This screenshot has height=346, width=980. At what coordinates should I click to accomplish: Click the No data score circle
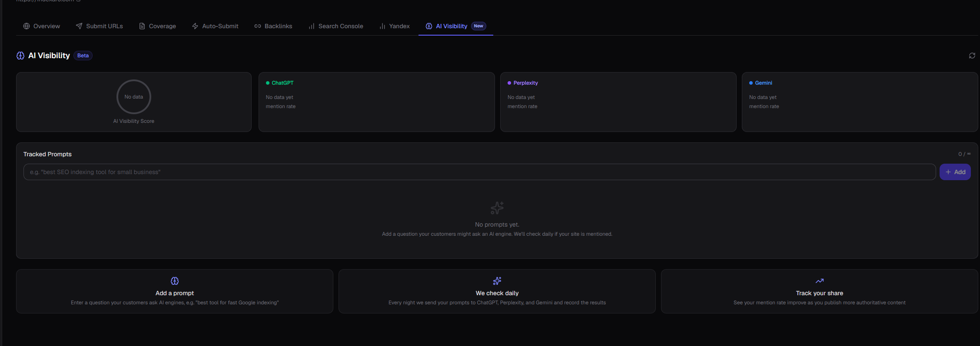134,97
